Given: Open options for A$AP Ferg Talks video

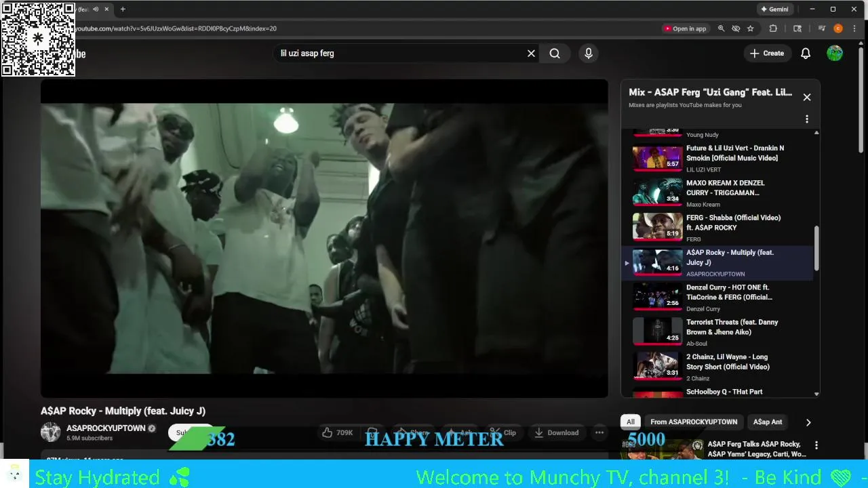Looking at the screenshot, I should click(x=816, y=445).
